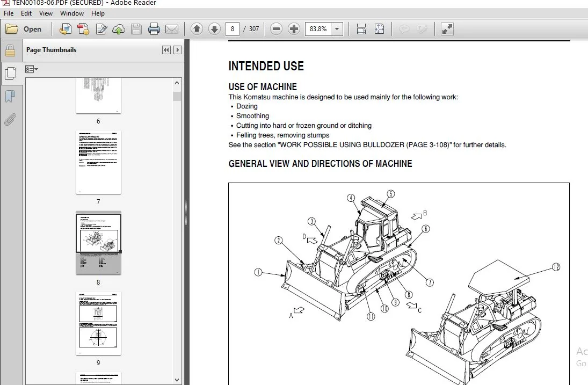Click thumbnail scrollbar up arrow
This screenshot has height=385, width=588.
pos(177,83)
